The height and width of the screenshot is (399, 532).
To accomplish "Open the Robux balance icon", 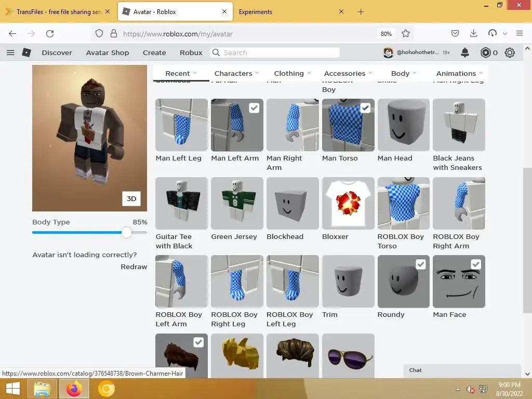I will 486,52.
